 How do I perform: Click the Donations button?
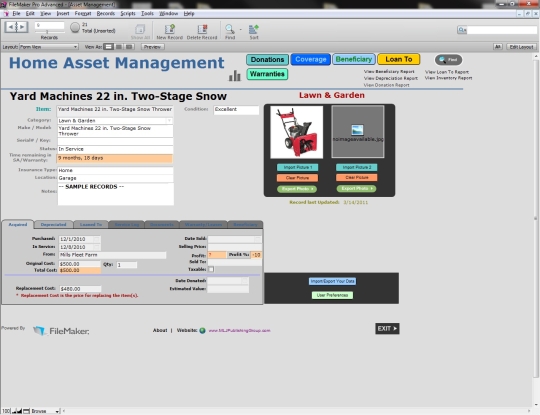click(267, 60)
